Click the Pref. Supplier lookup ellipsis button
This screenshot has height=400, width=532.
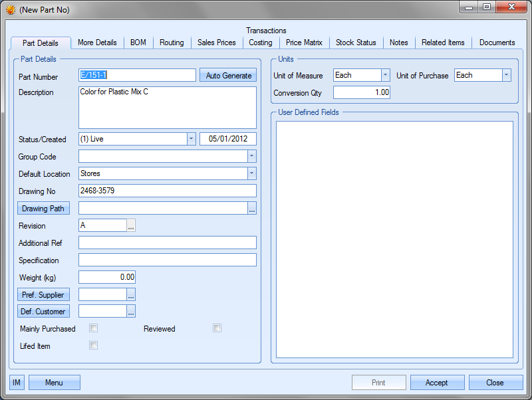131,294
